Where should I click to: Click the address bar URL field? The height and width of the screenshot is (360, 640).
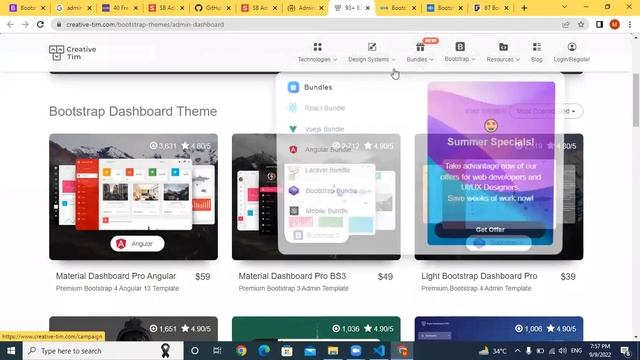306,24
